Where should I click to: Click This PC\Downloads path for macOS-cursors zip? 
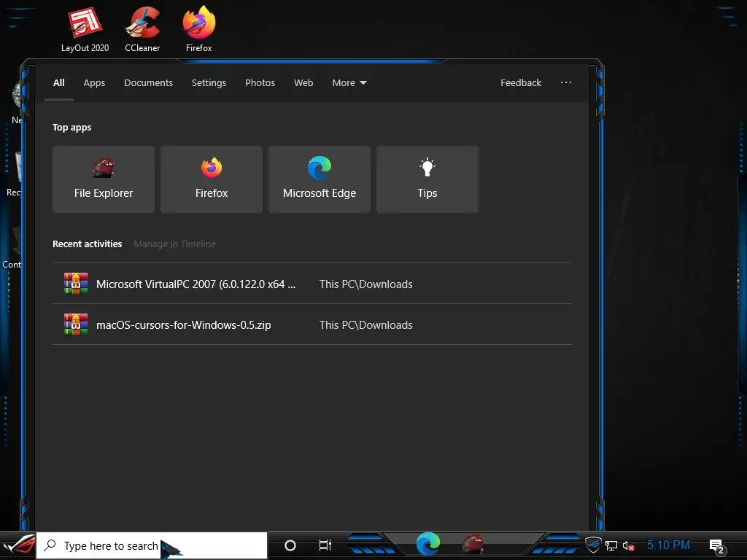coord(366,324)
